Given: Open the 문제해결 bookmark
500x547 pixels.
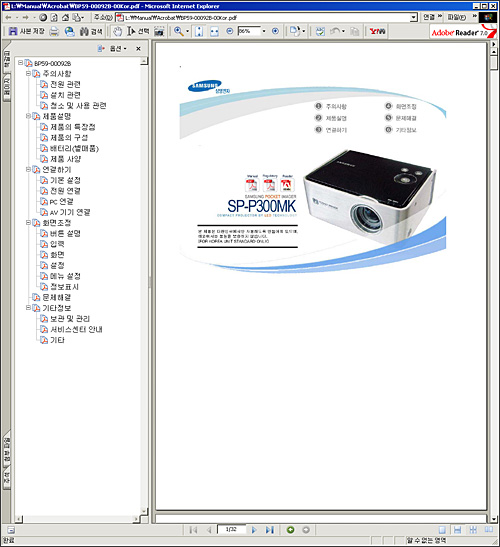Looking at the screenshot, I should pos(56,297).
